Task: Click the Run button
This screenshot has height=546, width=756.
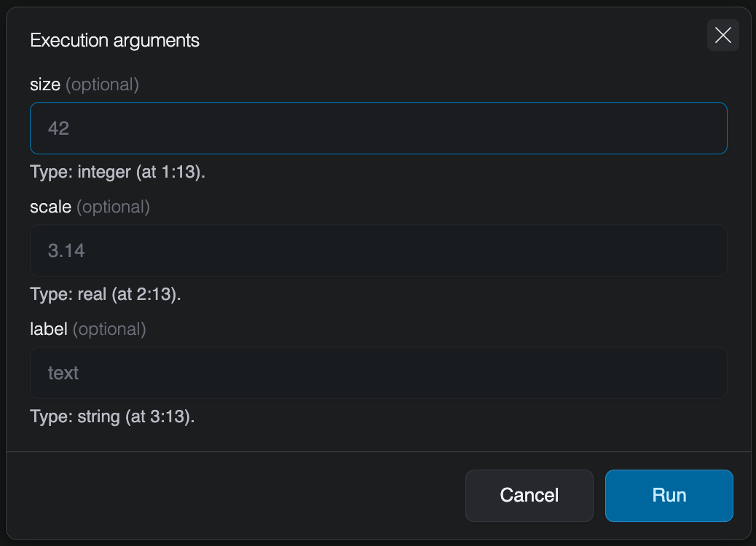Action: click(669, 495)
